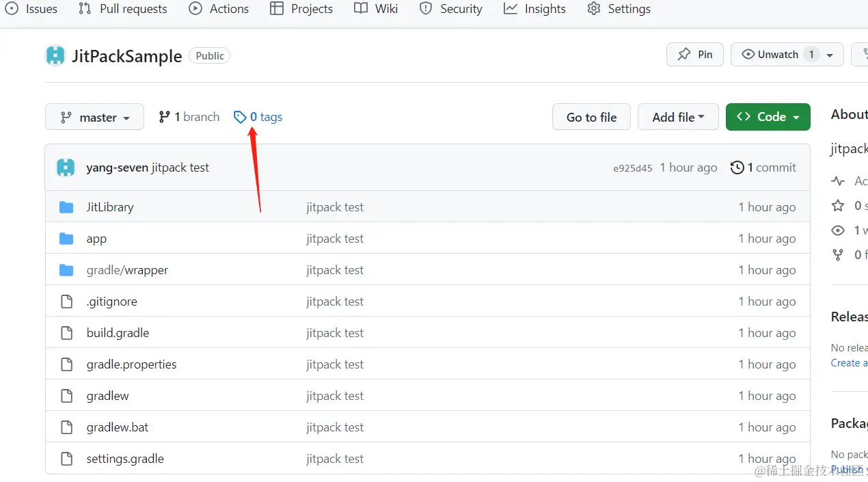Screen dimensions: 868x482
Task: Click the gradle/wrapper folder icon
Action: point(66,270)
